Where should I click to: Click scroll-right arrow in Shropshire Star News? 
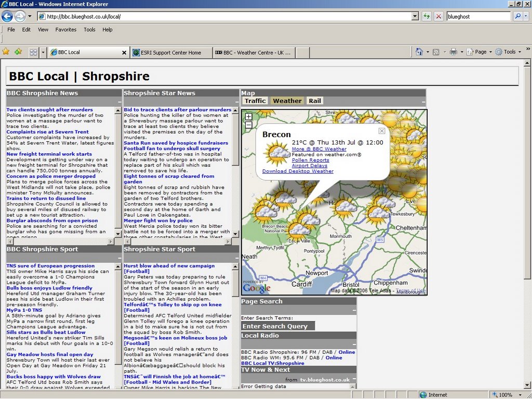point(228,242)
